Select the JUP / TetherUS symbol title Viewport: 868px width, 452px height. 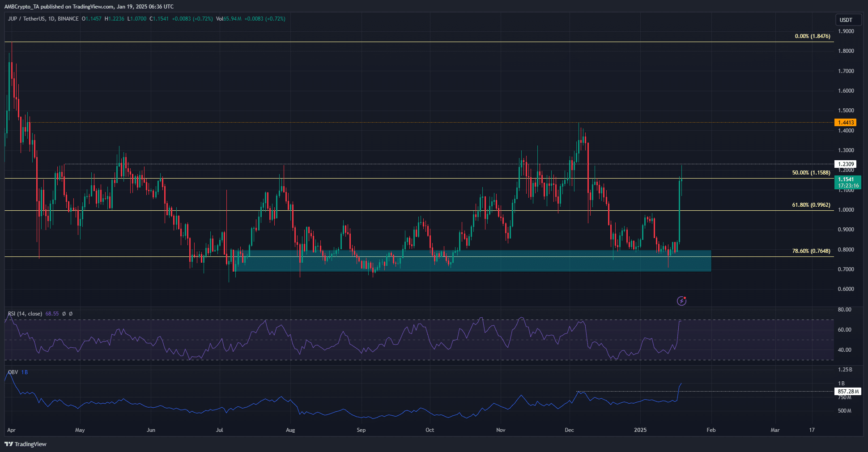[x=43, y=19]
